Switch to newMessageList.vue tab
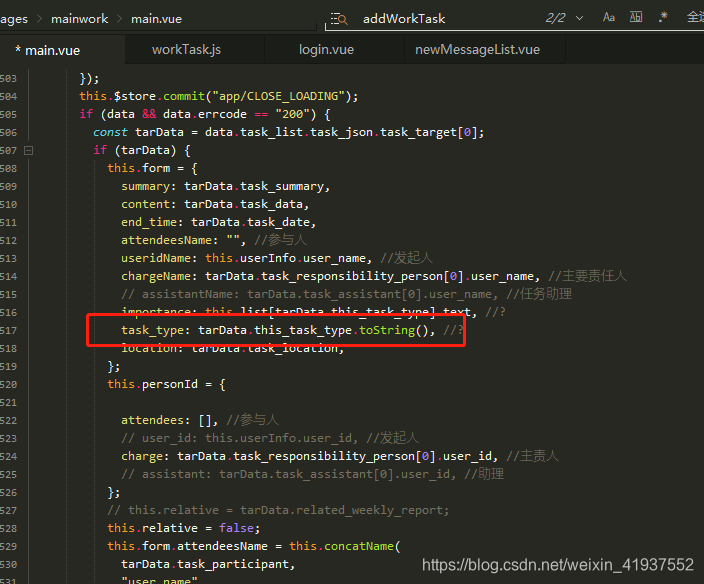This screenshot has height=584, width=704. 477,49
